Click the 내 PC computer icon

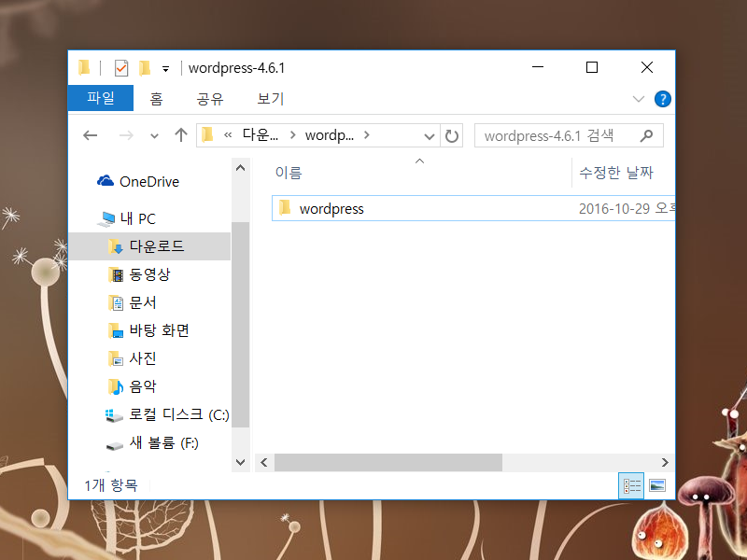click(x=106, y=219)
